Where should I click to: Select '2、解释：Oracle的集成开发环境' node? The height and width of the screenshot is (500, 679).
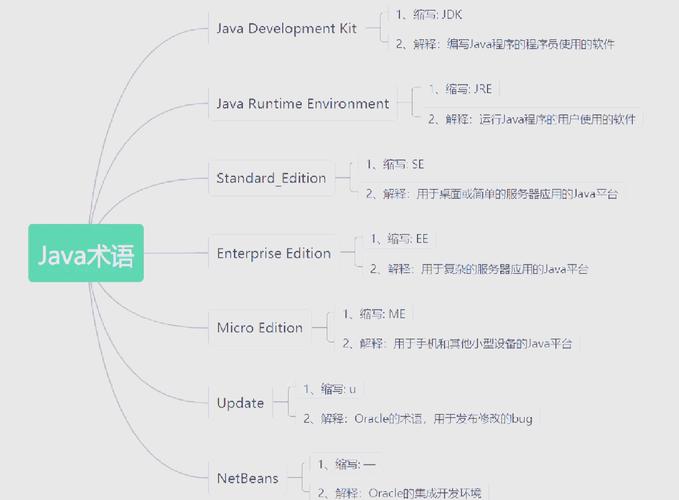click(399, 493)
